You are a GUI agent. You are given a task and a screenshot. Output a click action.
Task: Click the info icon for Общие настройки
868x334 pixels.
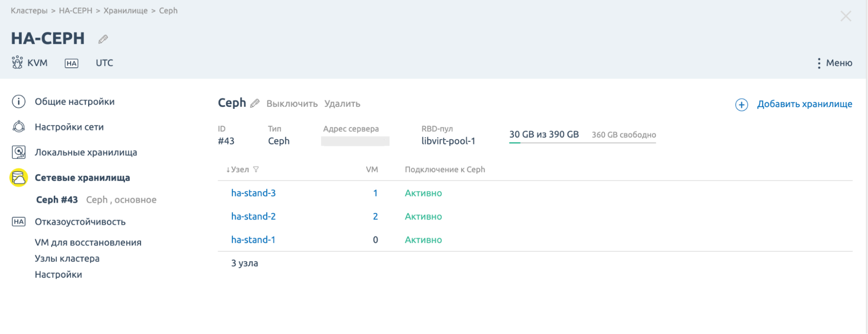(19, 102)
